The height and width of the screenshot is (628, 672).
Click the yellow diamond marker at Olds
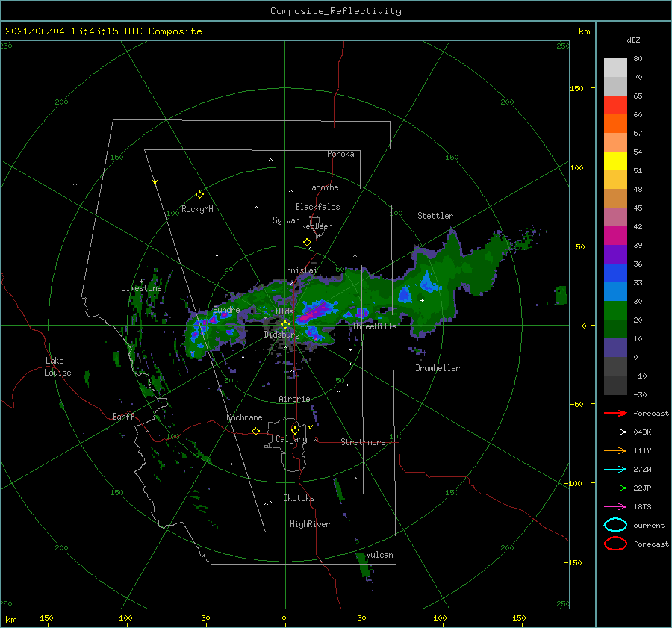285,325
